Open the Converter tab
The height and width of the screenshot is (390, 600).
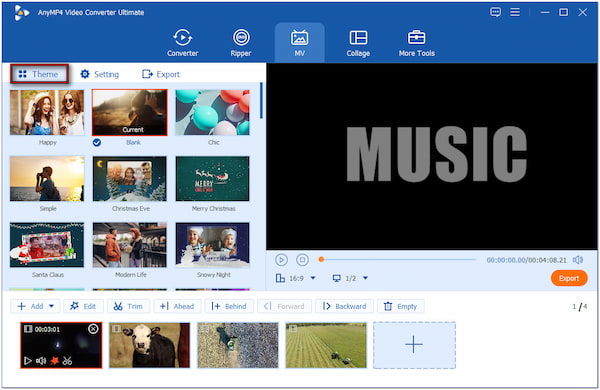pos(183,43)
